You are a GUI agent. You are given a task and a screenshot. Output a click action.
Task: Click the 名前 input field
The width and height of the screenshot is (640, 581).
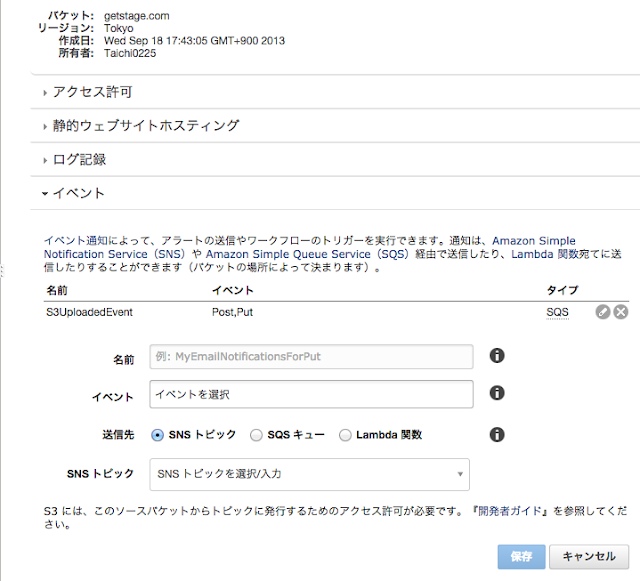311,356
